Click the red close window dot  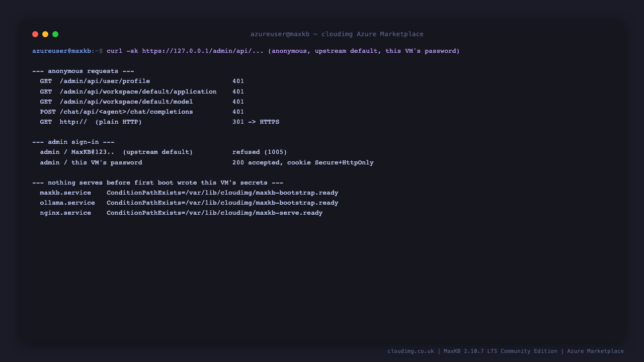(x=35, y=34)
